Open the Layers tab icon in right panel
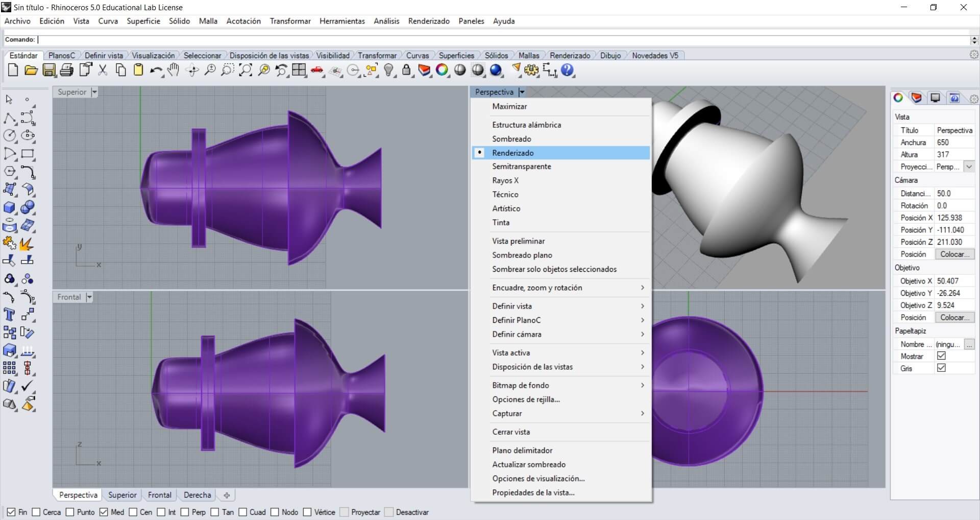 point(917,98)
